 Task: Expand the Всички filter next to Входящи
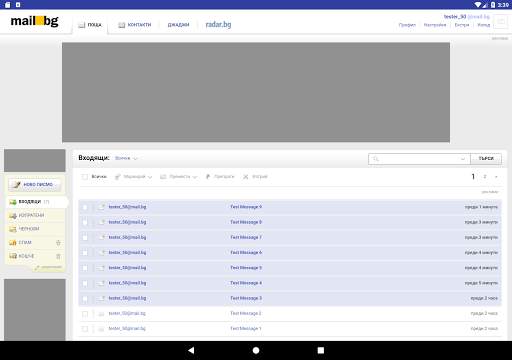click(126, 158)
